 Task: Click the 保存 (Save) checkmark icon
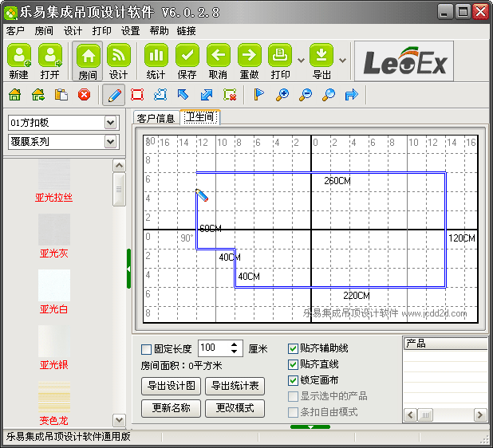point(187,57)
